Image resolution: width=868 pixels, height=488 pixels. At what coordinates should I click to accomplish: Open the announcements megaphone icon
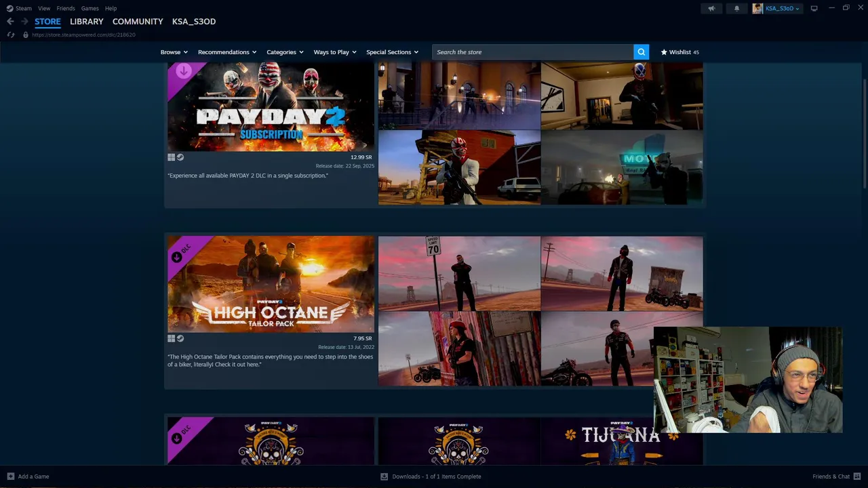point(711,8)
